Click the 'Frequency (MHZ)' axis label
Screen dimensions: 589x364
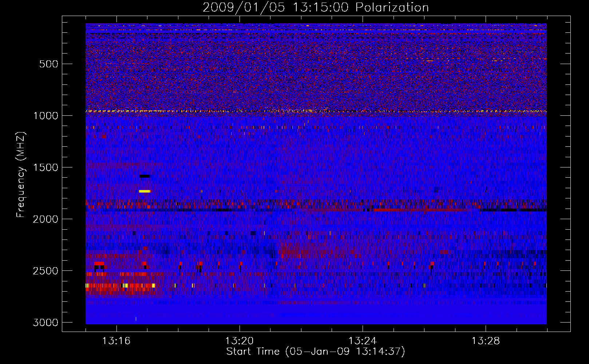click(21, 175)
